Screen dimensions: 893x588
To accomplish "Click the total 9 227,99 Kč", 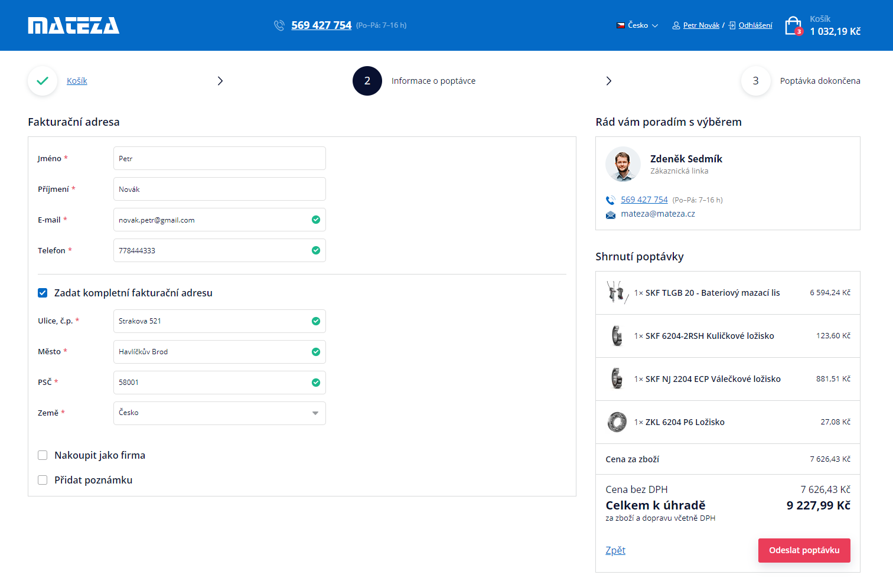I will [819, 505].
